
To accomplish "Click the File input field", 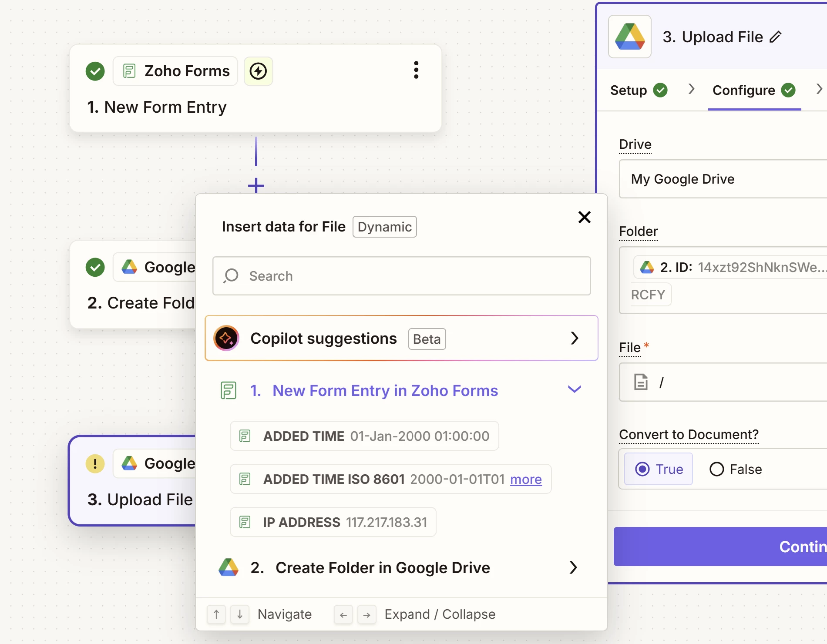I will coord(723,382).
